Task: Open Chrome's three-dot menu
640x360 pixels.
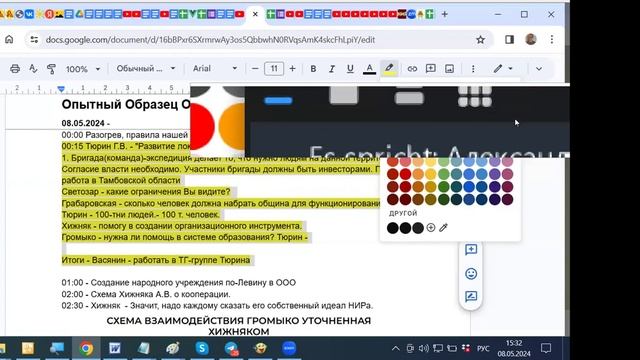Action: pyautogui.click(x=552, y=39)
